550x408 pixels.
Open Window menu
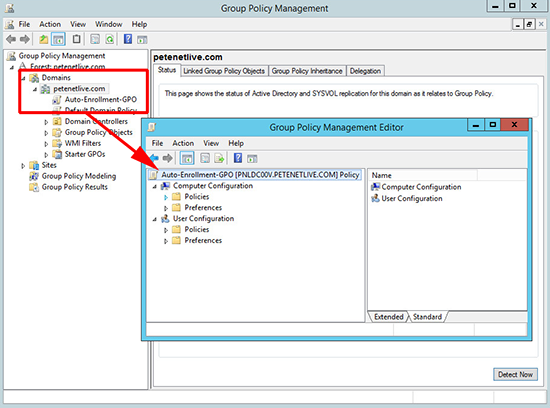(x=108, y=24)
